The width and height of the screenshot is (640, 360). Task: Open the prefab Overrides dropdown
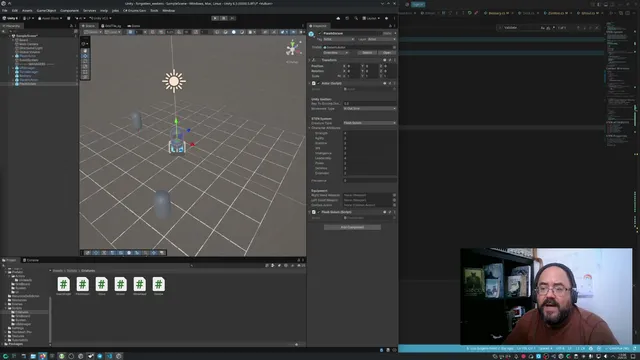tap(336, 53)
